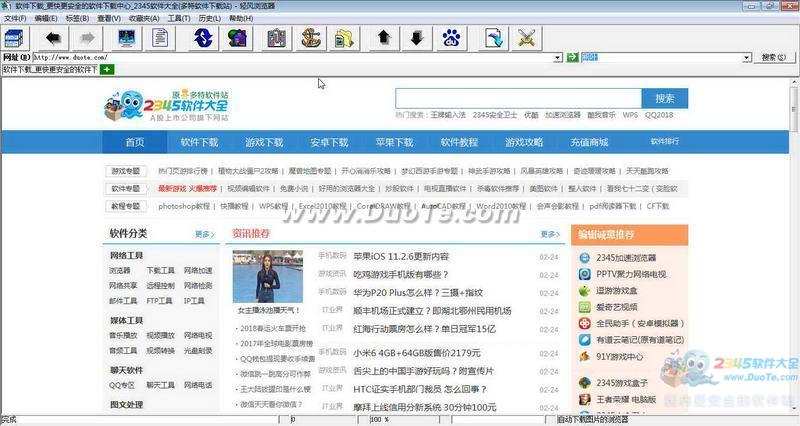Click the blue 搜索 button on page
800x426 pixels.
pos(665,98)
